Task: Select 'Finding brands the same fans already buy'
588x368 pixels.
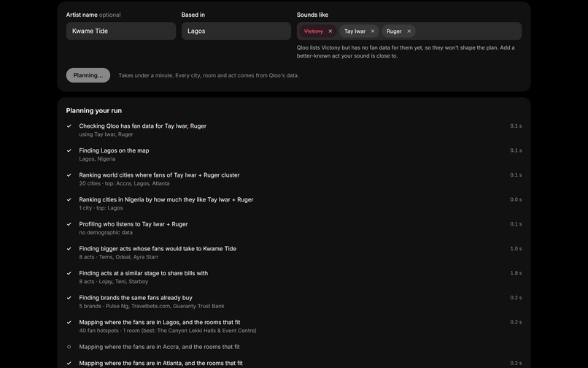Action: coord(136,298)
